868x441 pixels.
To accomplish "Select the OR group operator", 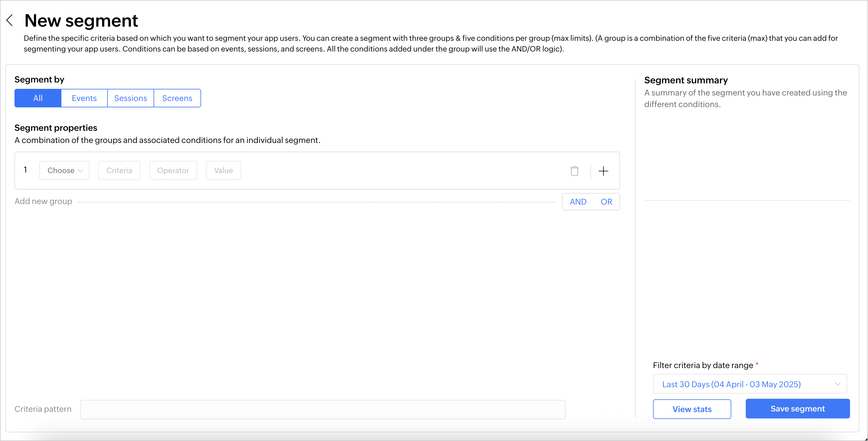I will click(606, 202).
